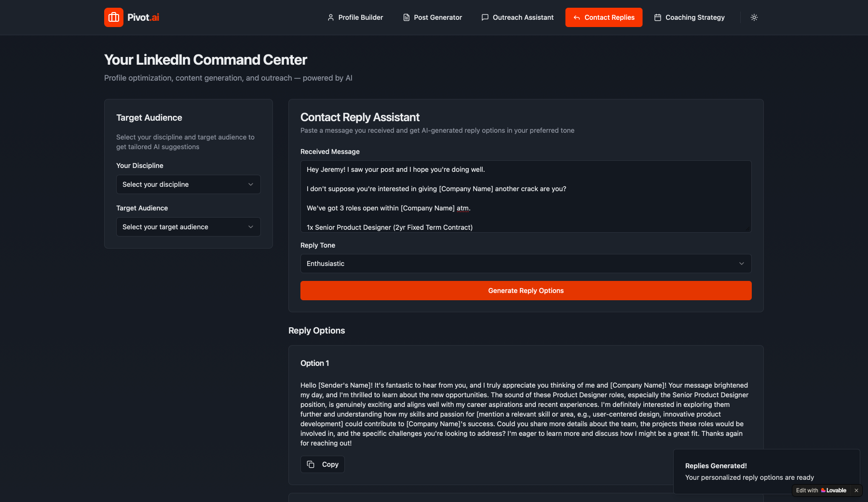Close the Edit with Lovable badge
The height and width of the screenshot is (502, 868).
click(856, 490)
